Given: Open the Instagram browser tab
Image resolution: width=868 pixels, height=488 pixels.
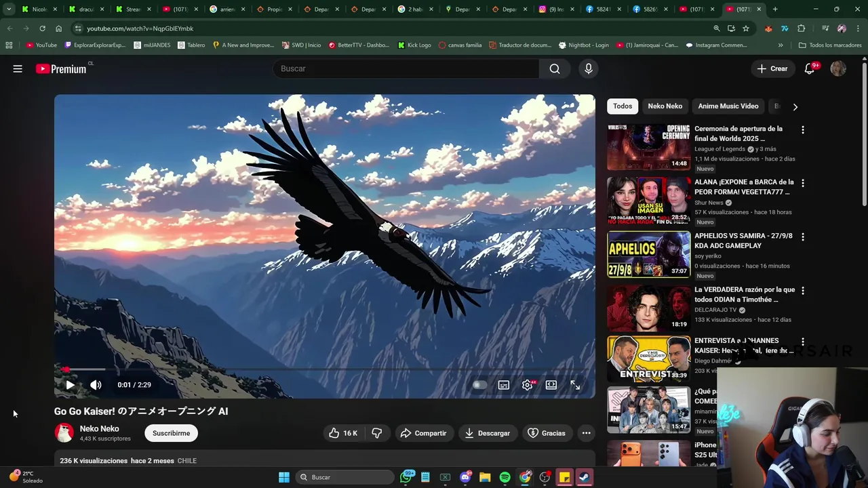Looking at the screenshot, I should tap(557, 9).
